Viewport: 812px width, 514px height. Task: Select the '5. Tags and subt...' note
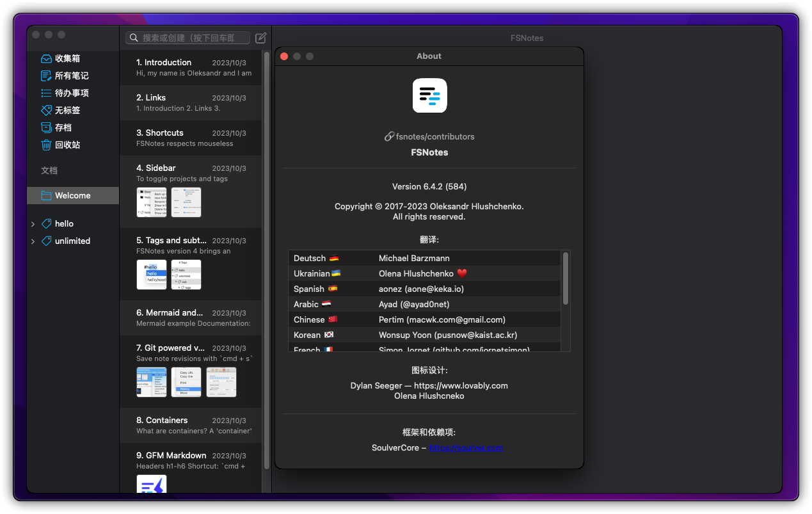pyautogui.click(x=191, y=264)
